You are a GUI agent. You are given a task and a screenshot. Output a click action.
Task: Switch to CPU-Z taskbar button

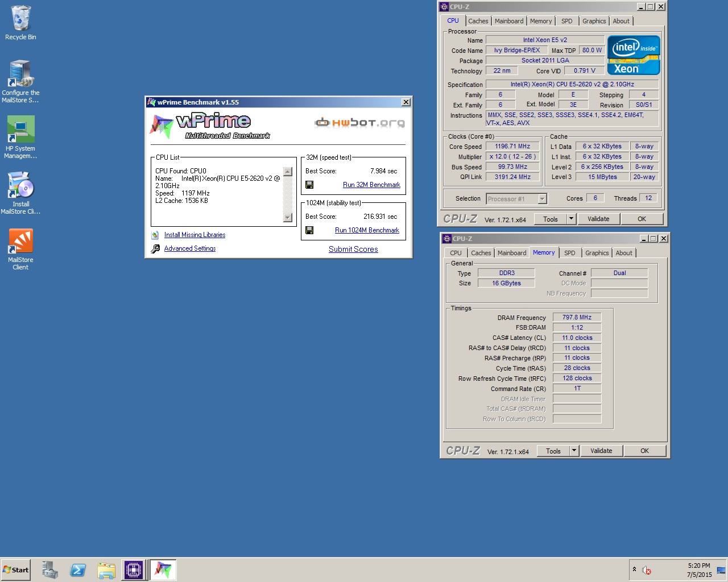tap(134, 570)
